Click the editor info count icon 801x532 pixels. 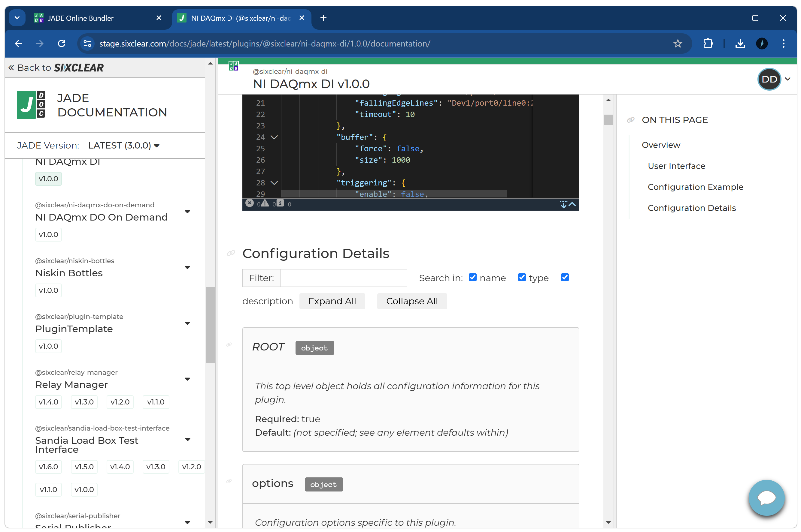[x=280, y=203]
